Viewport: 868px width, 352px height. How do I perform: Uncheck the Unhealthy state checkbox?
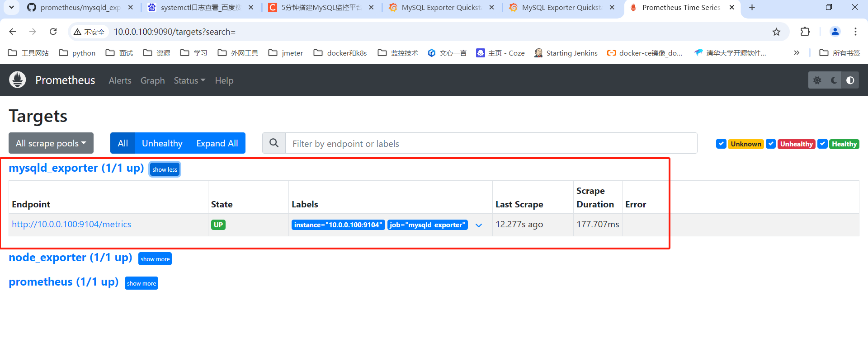tap(771, 144)
